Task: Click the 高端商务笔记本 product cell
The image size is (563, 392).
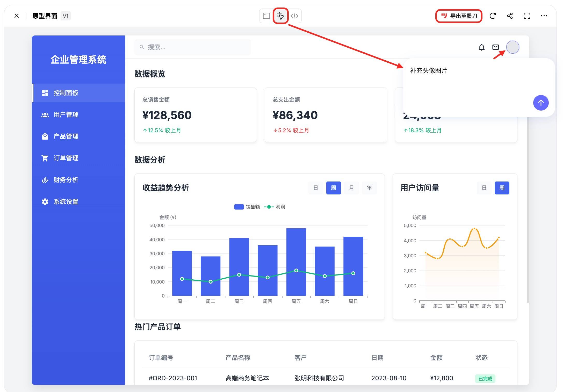Action: click(247, 378)
